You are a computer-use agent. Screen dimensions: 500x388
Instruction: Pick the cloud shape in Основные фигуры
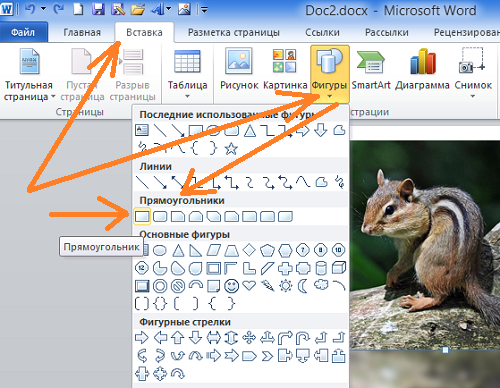point(321,285)
